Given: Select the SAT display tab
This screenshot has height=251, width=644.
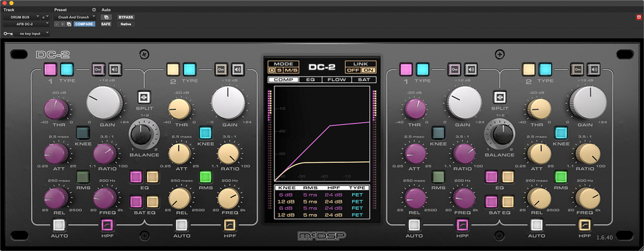Looking at the screenshot, I should click(x=363, y=80).
